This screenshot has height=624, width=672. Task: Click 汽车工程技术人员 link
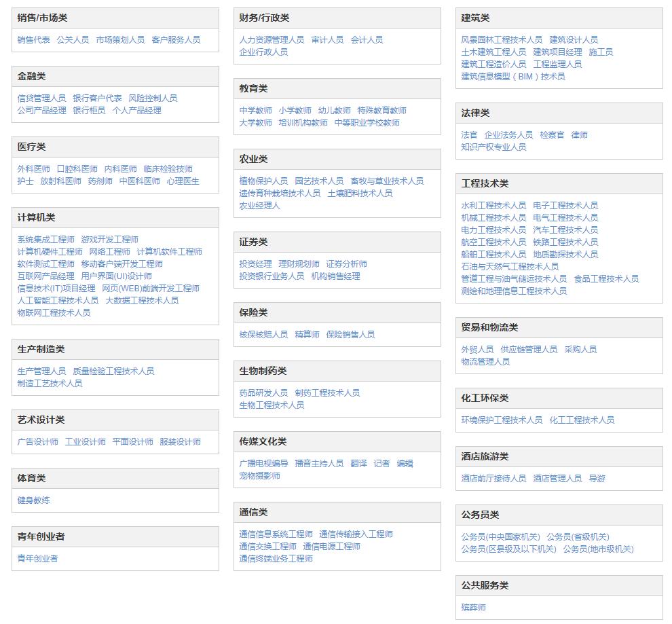coord(565,230)
